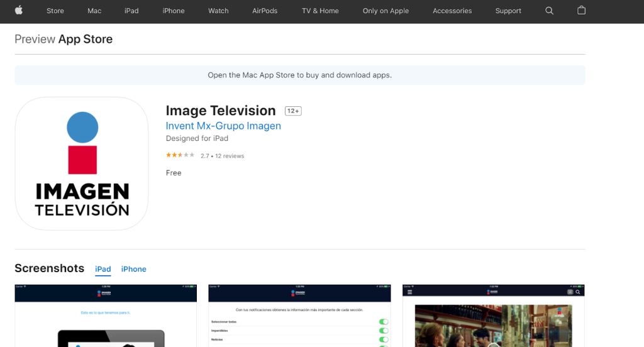Click hamburger menu icon in third screenshot
The height and width of the screenshot is (347, 644).
[410, 292]
